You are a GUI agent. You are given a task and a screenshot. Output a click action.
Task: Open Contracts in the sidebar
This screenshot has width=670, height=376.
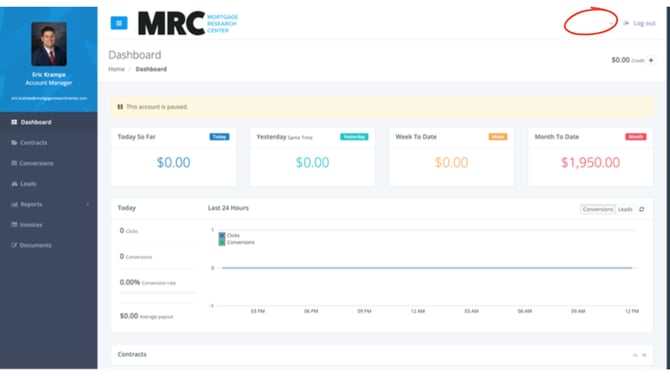coord(49,143)
